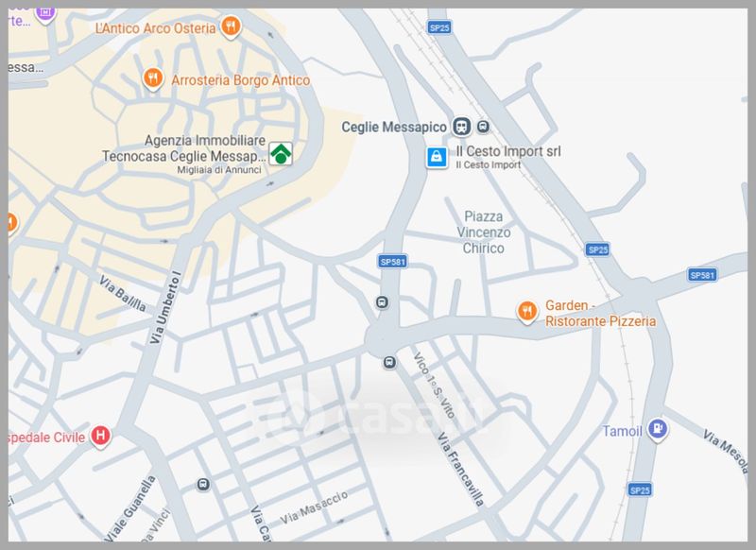Click the Ospedale Civile hospital H icon
The image size is (756, 550).
(x=100, y=437)
